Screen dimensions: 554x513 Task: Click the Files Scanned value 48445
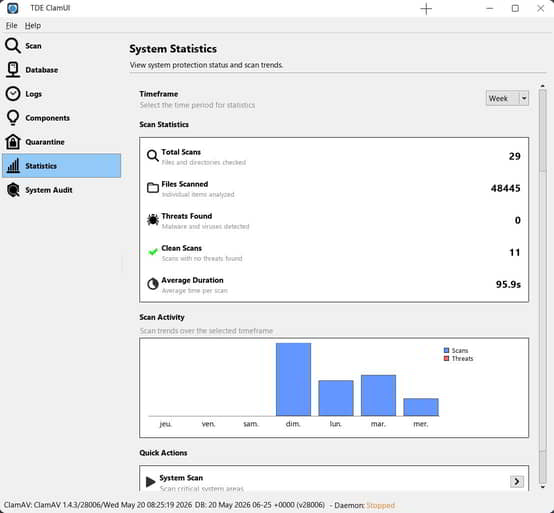point(505,188)
